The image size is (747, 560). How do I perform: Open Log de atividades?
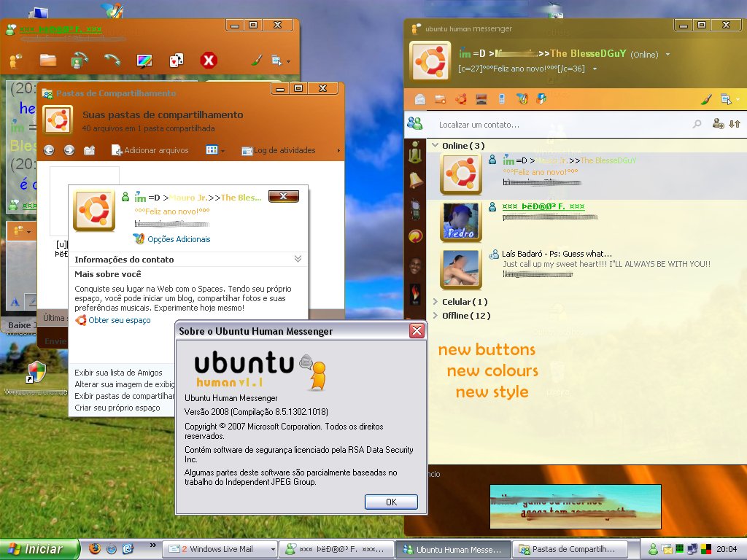point(279,150)
